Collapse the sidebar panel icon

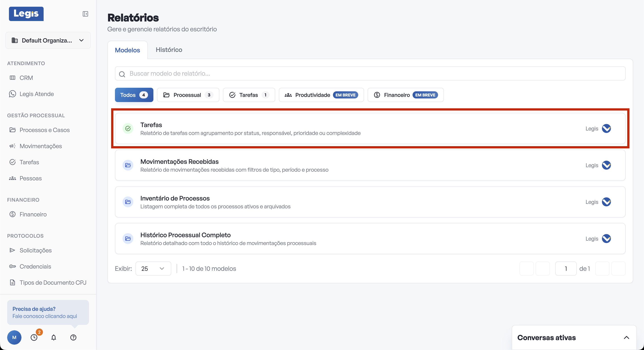tap(85, 14)
